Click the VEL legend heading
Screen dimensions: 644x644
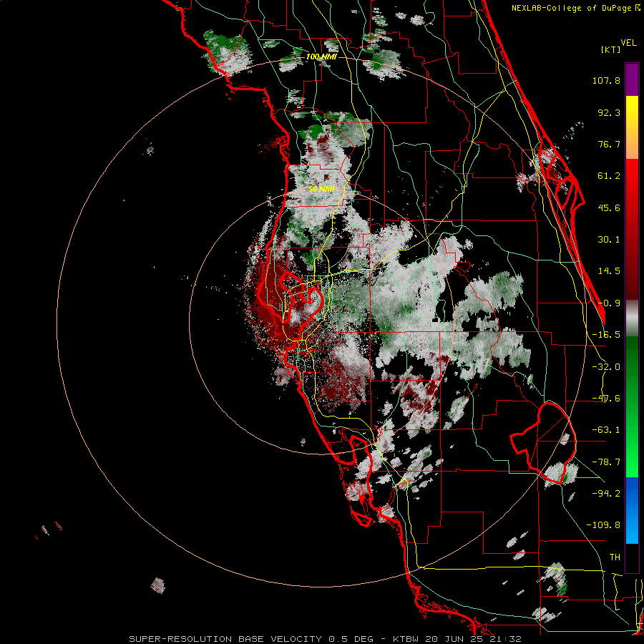[628, 43]
